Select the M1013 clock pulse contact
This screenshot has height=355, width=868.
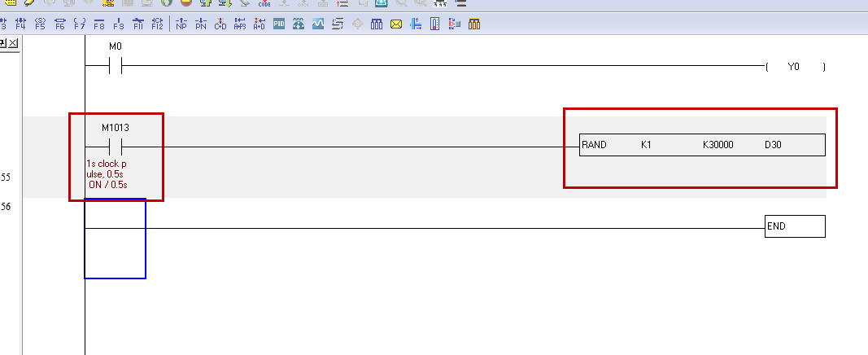click(115, 147)
